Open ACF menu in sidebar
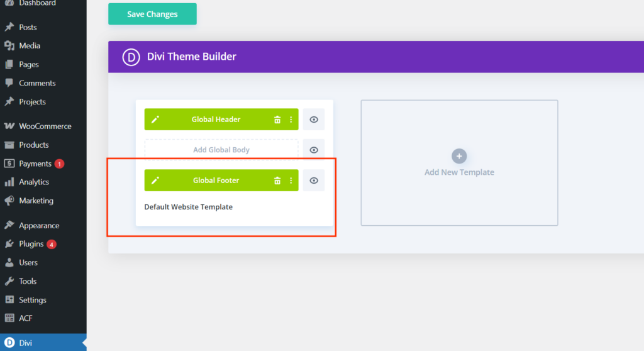 coord(43,318)
